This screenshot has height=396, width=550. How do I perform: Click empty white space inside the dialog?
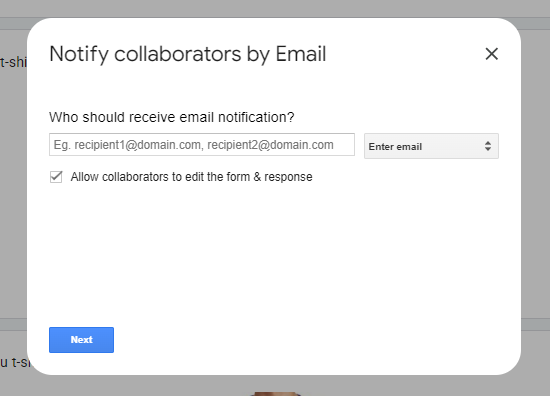[x=274, y=253]
